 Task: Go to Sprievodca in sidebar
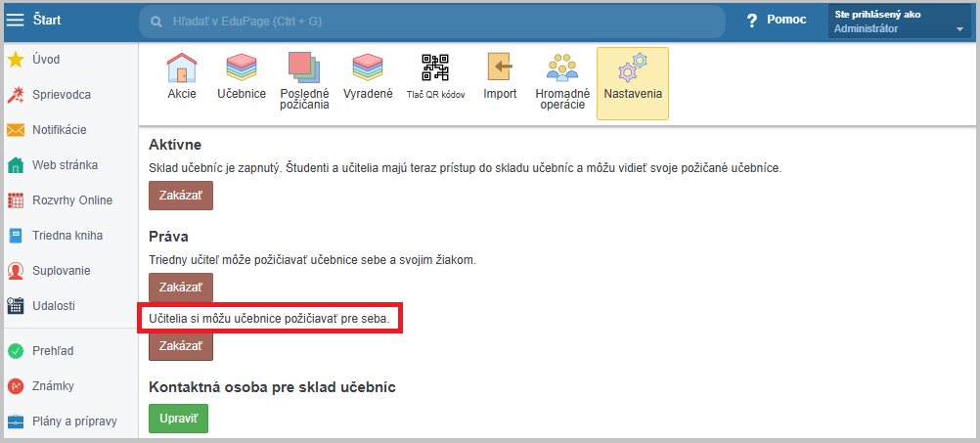click(x=62, y=95)
